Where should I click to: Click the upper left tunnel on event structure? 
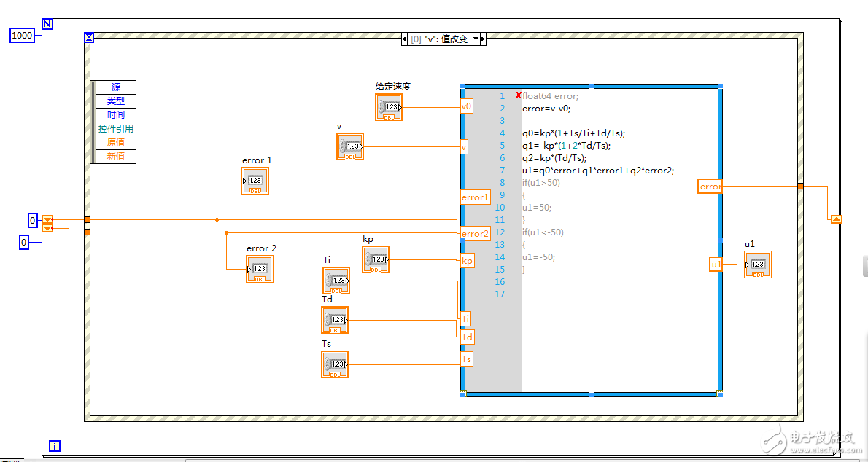click(87, 219)
